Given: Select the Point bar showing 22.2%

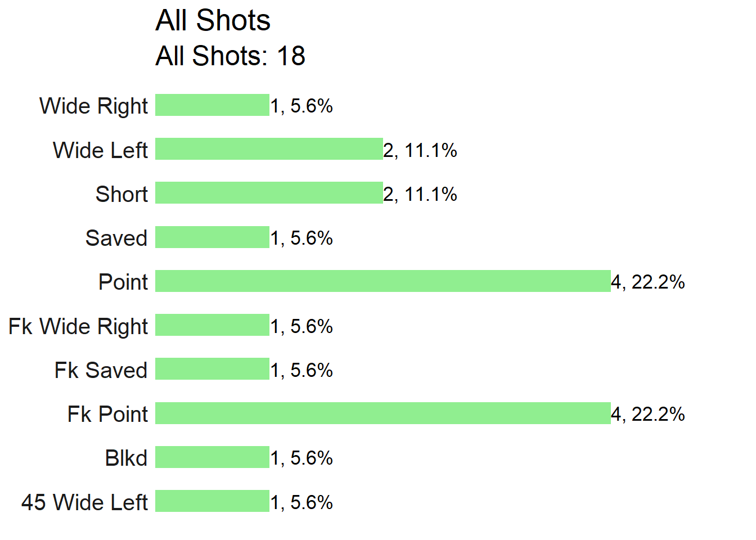Looking at the screenshot, I should click(x=383, y=281).
